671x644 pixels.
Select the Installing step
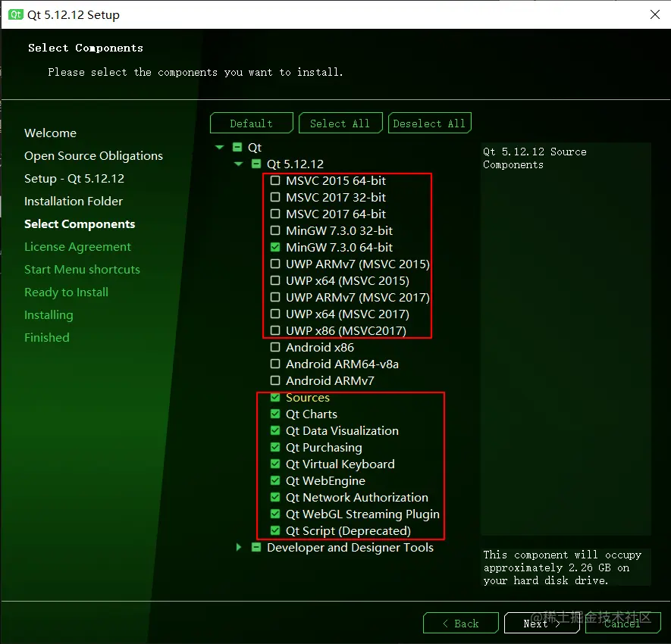49,315
